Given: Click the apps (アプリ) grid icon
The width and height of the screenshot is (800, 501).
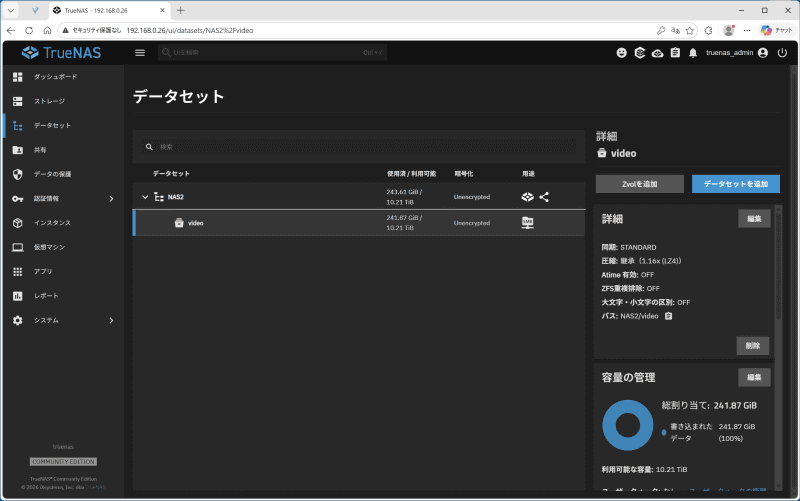Looking at the screenshot, I should 18,271.
